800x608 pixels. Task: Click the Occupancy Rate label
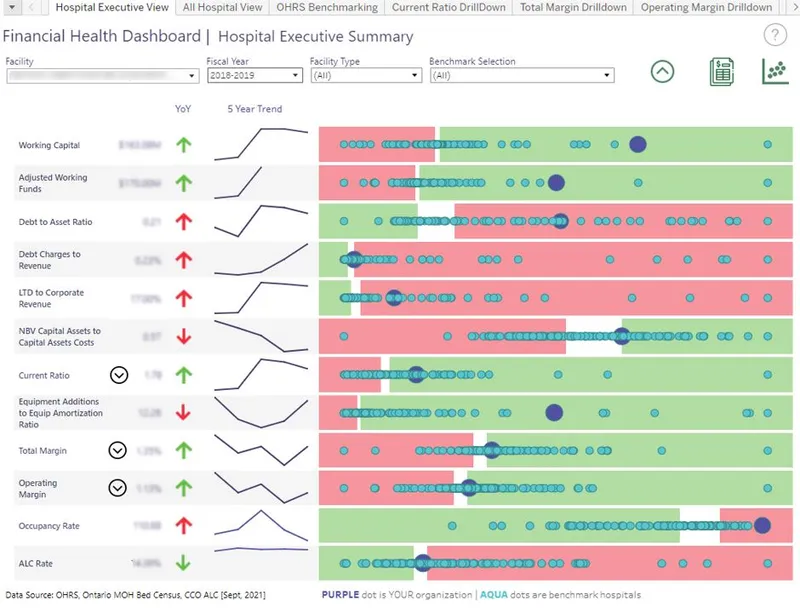52,525
